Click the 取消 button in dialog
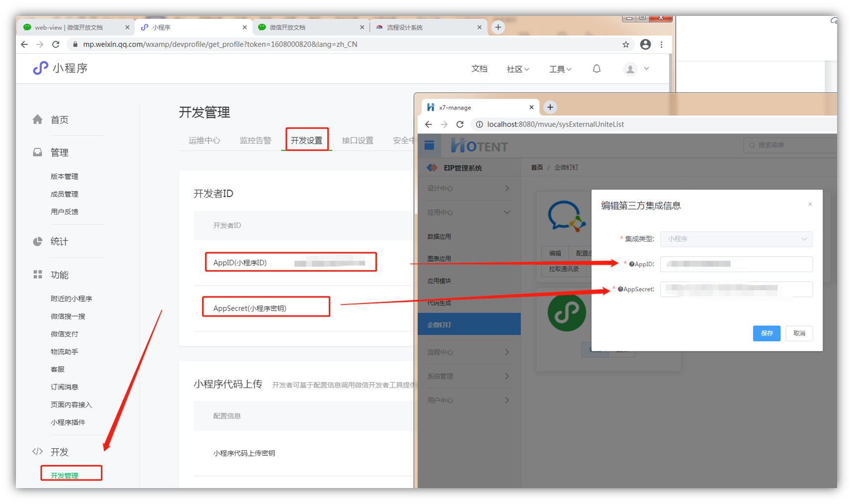This screenshot has height=504, width=853. 799,333
